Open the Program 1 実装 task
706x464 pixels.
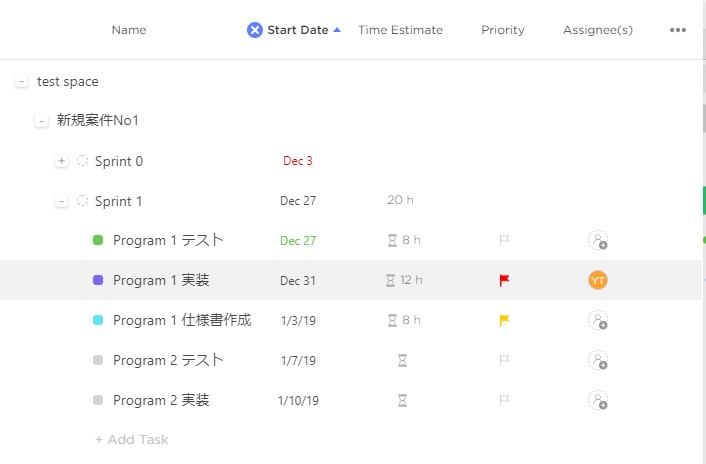point(161,280)
